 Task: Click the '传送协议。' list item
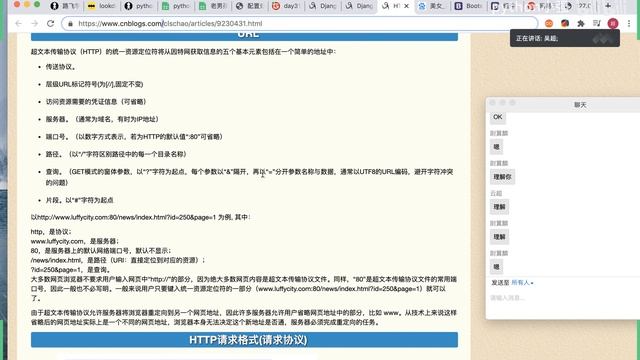click(x=61, y=67)
